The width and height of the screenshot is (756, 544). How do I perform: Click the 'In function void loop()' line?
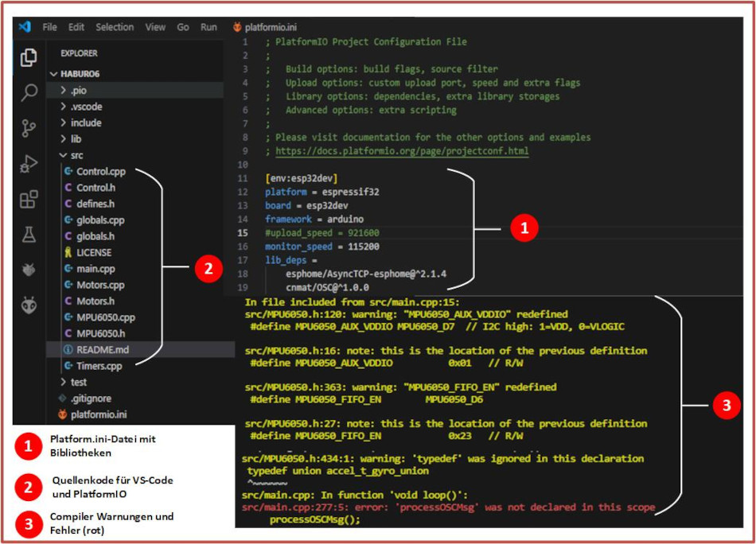coord(354,495)
